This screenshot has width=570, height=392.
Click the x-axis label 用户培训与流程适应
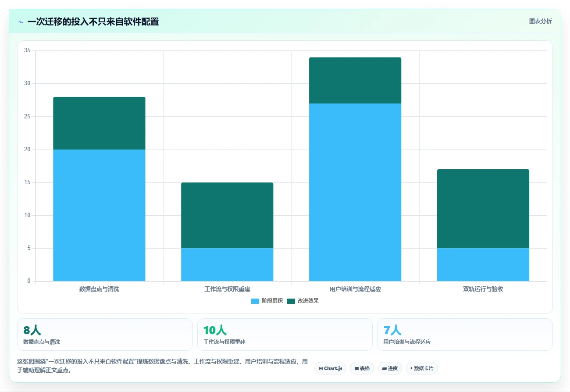click(355, 289)
